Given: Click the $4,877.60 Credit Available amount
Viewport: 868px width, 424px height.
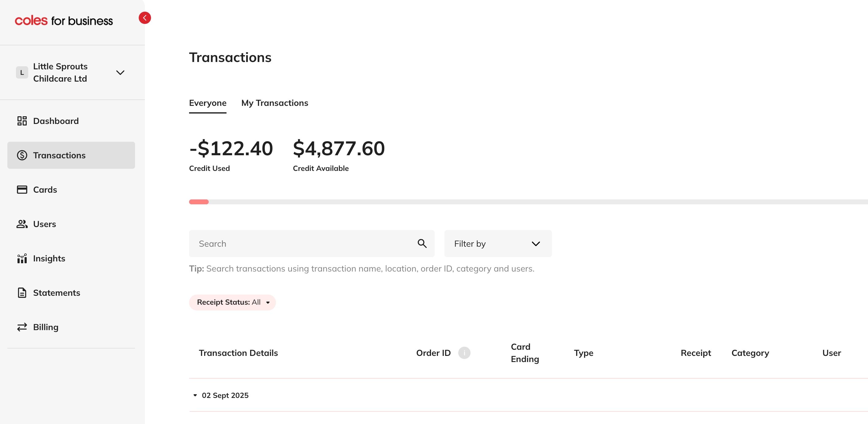Looking at the screenshot, I should pos(339,148).
